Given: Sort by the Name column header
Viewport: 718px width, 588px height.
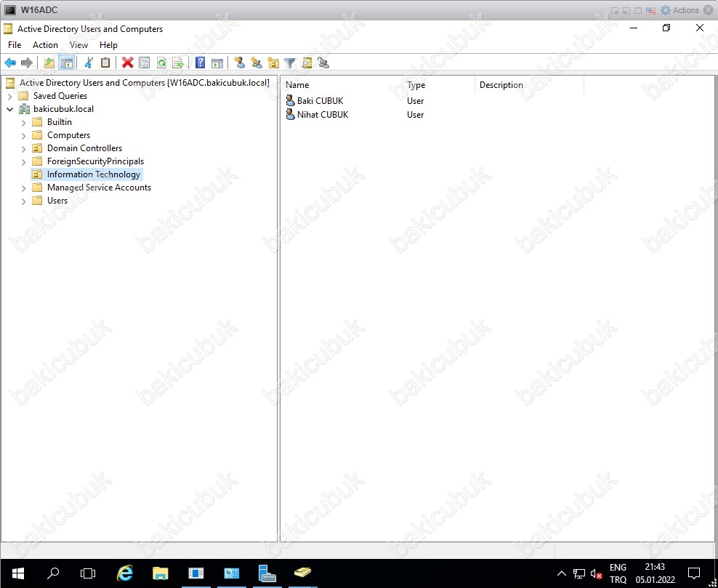Looking at the screenshot, I should coord(342,85).
